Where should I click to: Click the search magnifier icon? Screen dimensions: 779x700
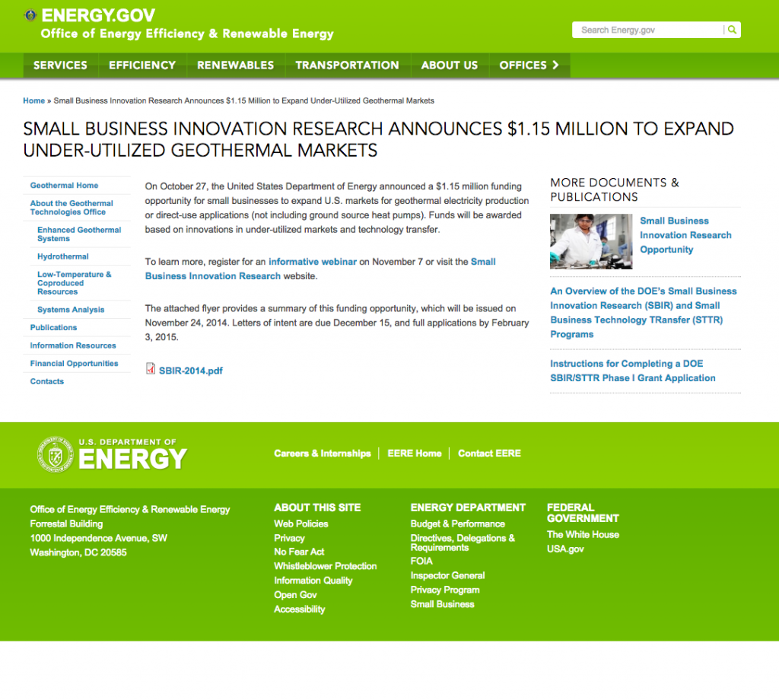(x=732, y=30)
